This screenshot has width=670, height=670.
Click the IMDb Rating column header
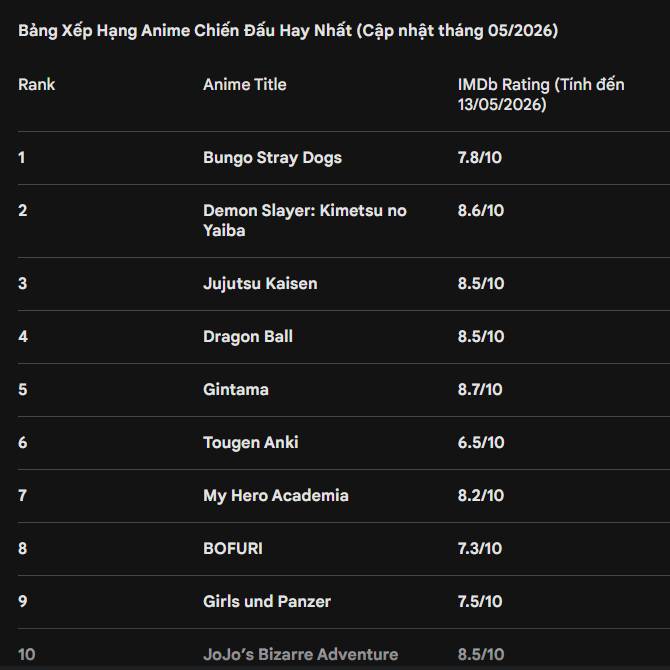coord(541,94)
